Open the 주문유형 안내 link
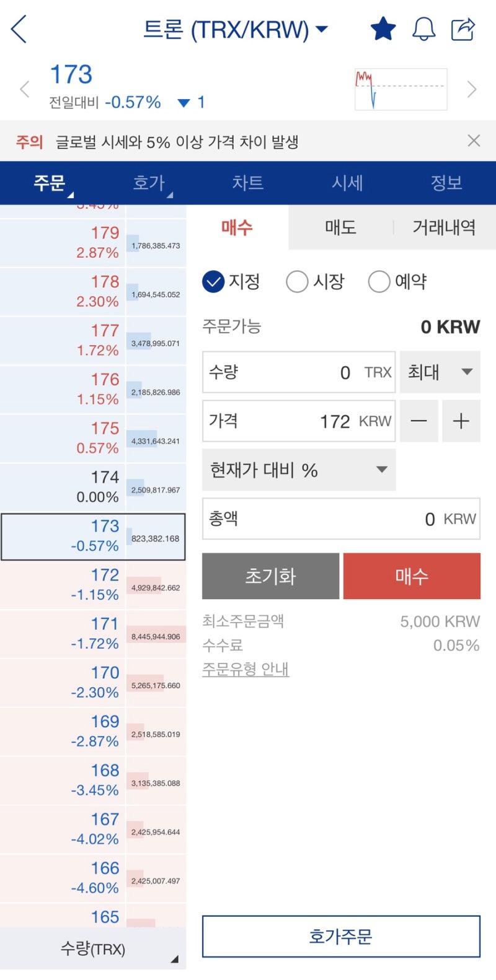496x980 pixels. pyautogui.click(x=246, y=669)
